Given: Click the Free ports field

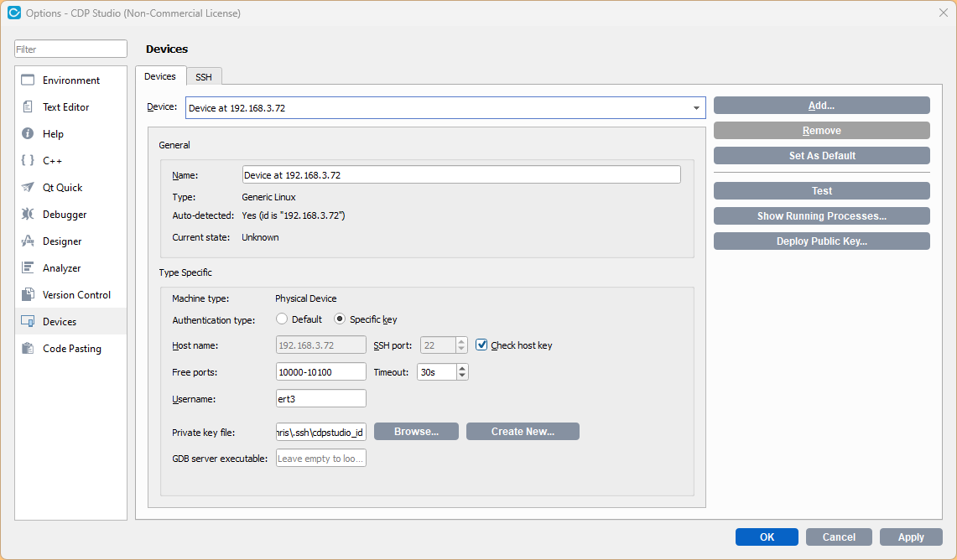Looking at the screenshot, I should (321, 371).
